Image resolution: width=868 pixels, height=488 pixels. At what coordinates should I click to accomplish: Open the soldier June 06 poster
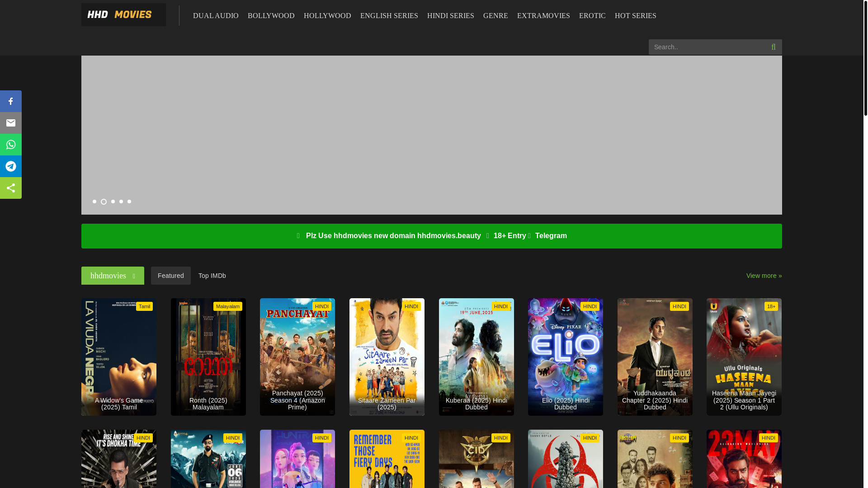pyautogui.click(x=208, y=459)
